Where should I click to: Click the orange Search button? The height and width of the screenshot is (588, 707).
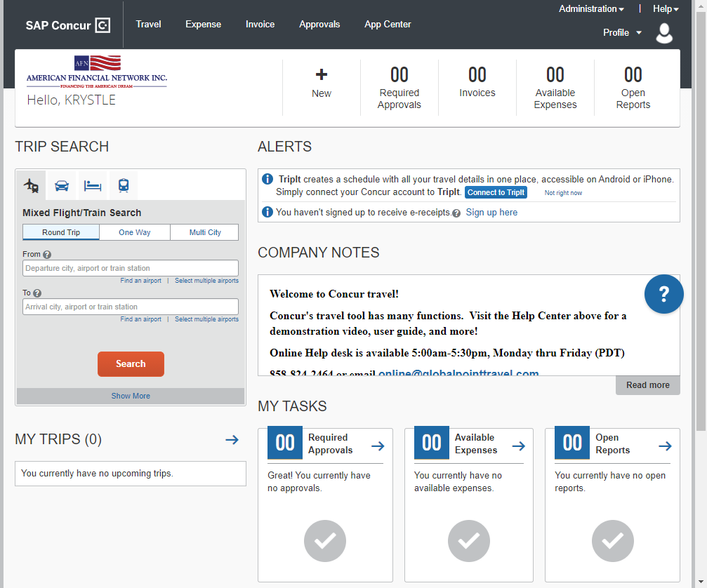[131, 363]
